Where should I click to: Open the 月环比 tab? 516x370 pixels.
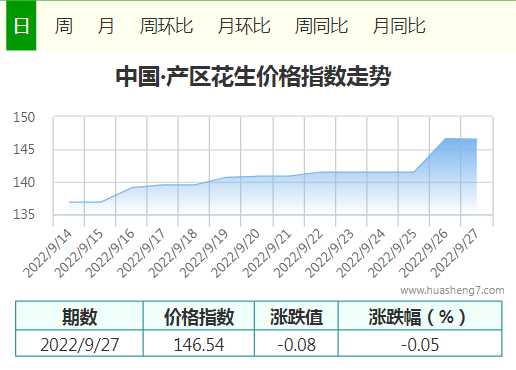tap(244, 26)
